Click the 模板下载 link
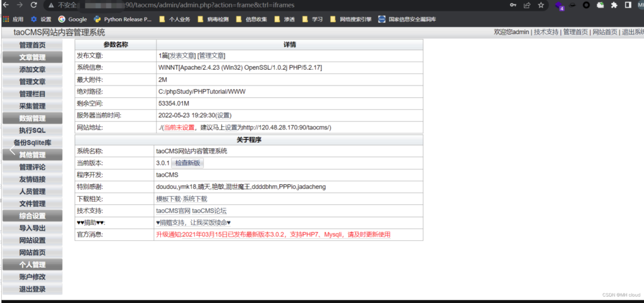Viewport: 644px width, 303px height. pyautogui.click(x=169, y=199)
